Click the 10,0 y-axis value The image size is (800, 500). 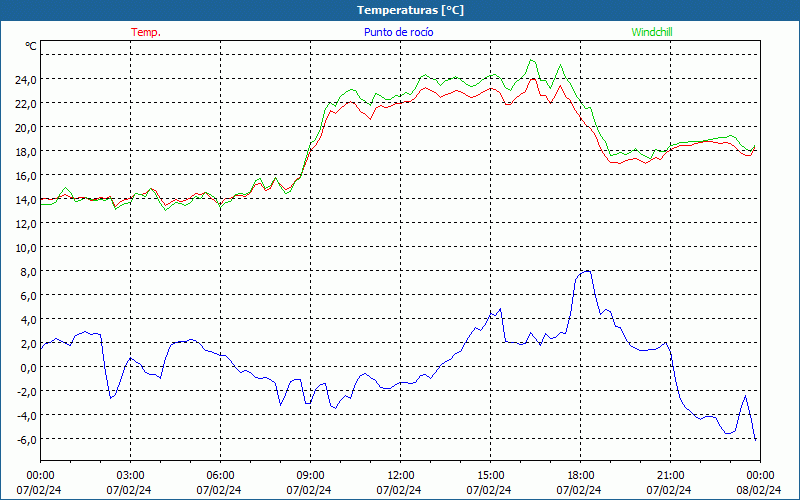26,247
